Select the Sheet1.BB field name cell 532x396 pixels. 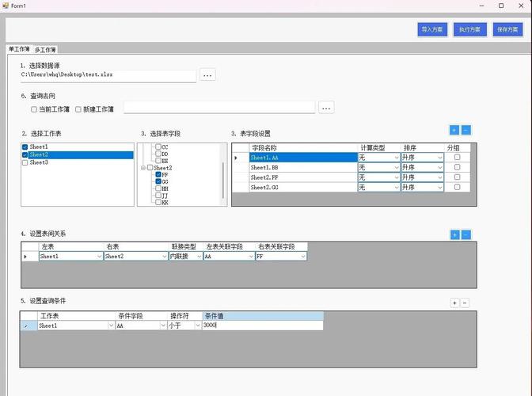click(x=304, y=167)
